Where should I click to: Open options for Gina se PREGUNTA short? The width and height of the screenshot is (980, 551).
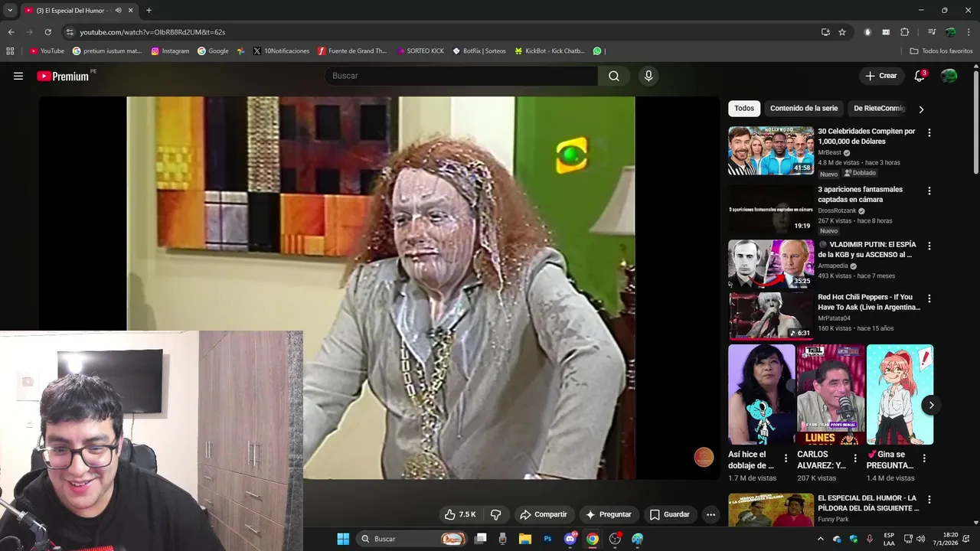pyautogui.click(x=924, y=458)
